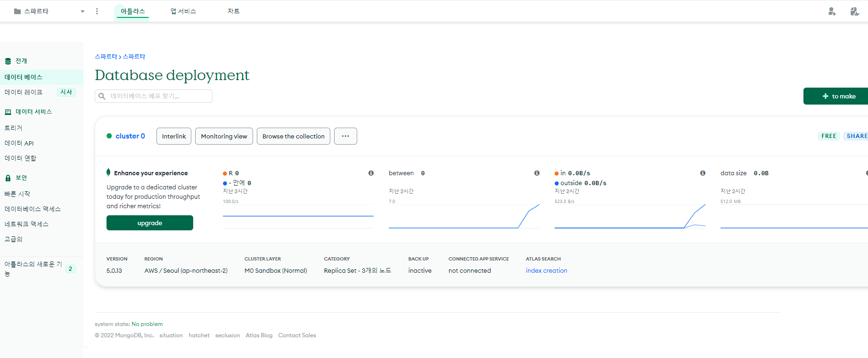Switch to the 앱 서비스 tab

[x=183, y=11]
